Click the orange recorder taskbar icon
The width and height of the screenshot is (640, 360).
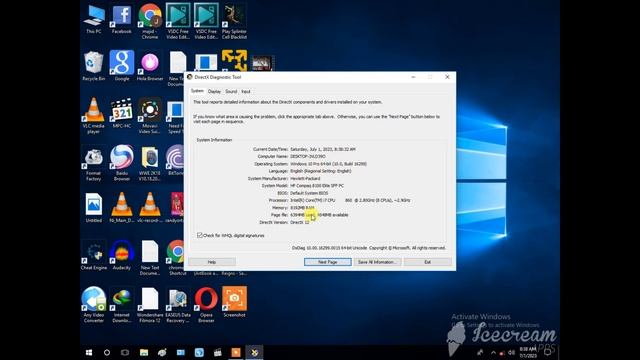coord(236,352)
